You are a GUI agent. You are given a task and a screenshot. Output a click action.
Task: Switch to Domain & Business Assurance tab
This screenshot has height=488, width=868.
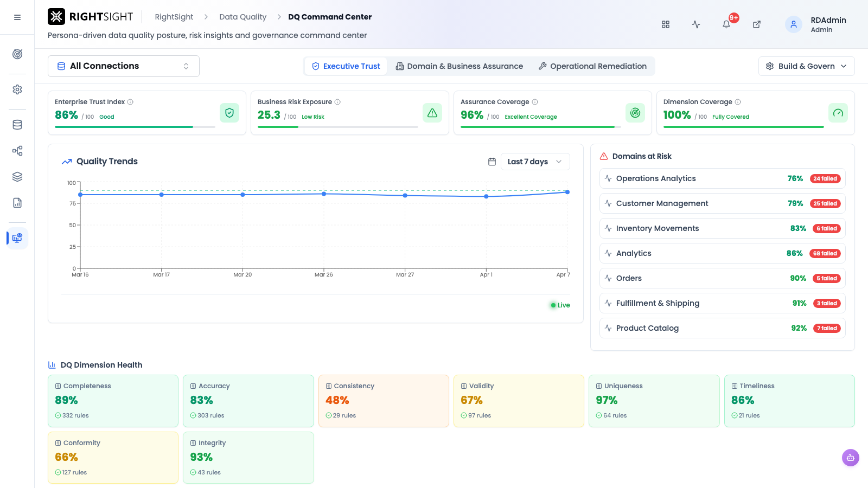coord(459,66)
